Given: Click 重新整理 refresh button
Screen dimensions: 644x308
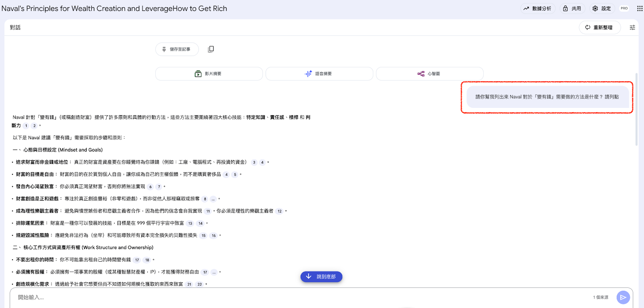Looking at the screenshot, I should point(599,27).
